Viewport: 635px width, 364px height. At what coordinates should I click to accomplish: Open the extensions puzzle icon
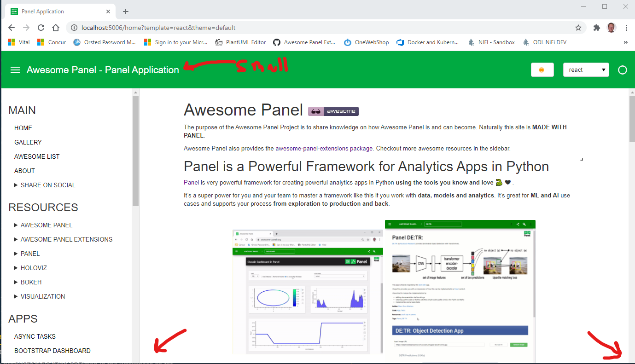pos(597,28)
